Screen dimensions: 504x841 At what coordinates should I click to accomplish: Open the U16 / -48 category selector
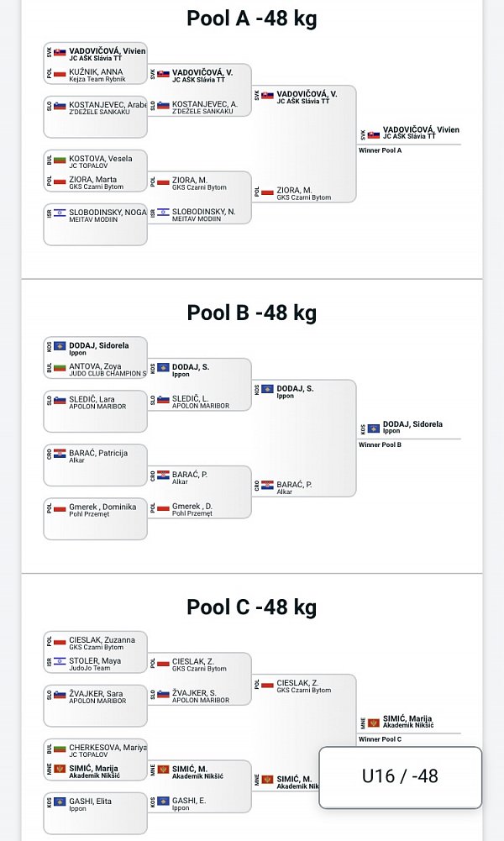click(x=400, y=776)
